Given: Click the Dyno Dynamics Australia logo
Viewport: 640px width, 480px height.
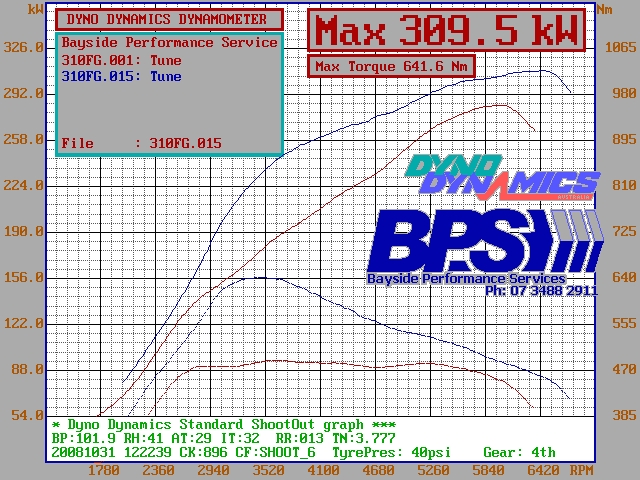Looking at the screenshot, I should 502,177.
